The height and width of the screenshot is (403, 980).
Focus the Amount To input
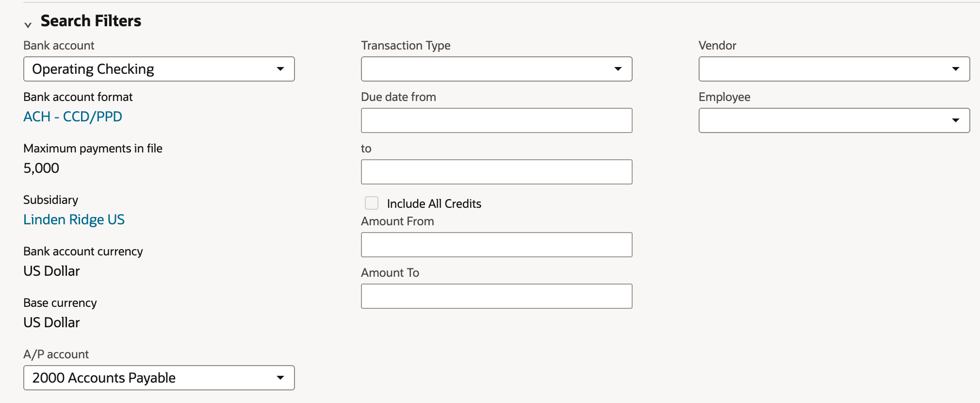click(496, 296)
